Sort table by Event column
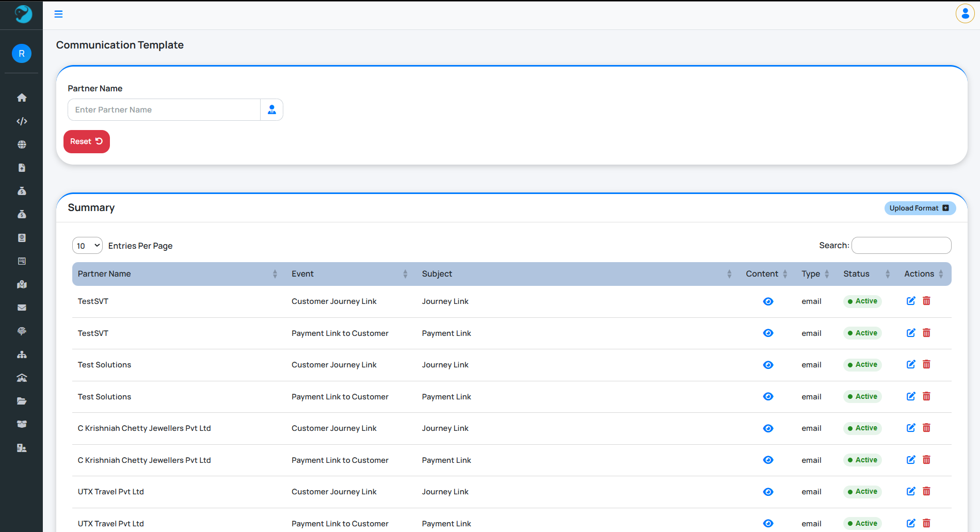 coord(349,274)
